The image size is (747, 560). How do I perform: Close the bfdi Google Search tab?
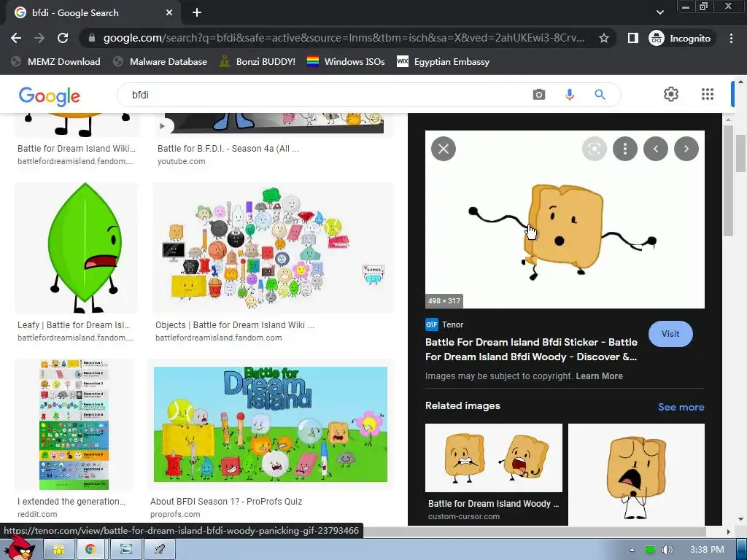(x=169, y=13)
